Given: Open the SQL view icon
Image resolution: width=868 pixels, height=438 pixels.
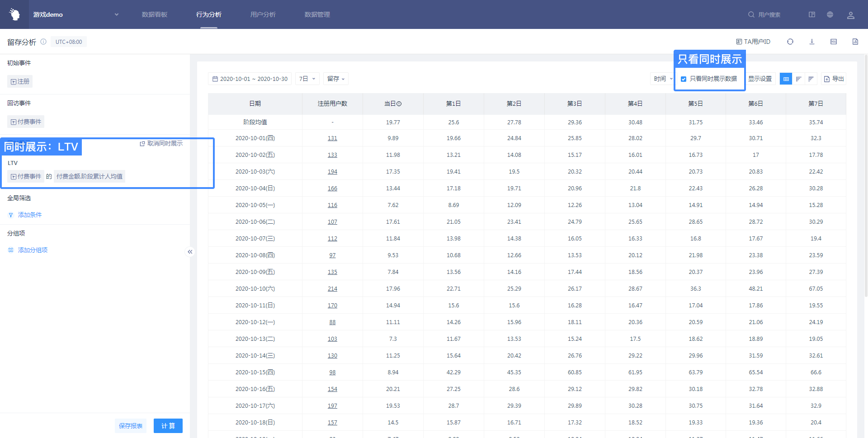Looking at the screenshot, I should click(x=833, y=42).
